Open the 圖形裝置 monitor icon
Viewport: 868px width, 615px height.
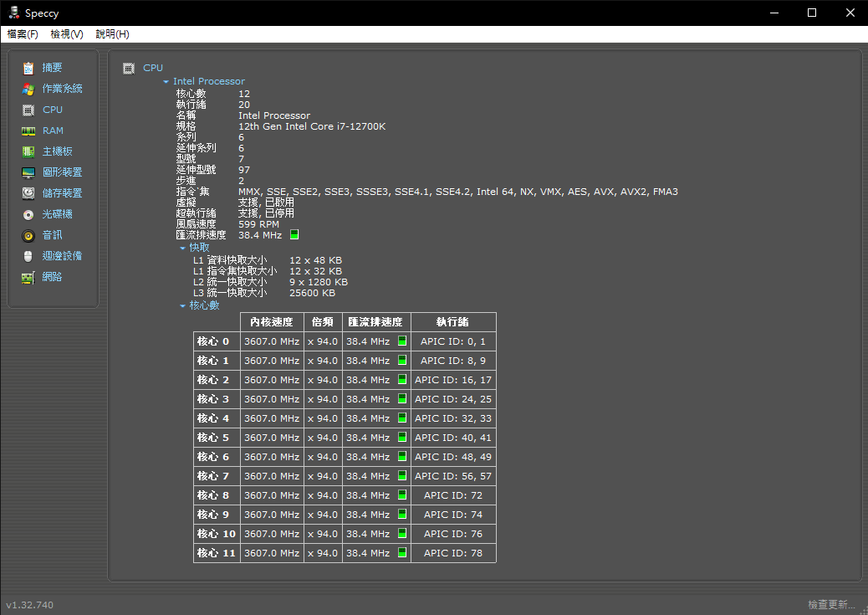[28, 172]
